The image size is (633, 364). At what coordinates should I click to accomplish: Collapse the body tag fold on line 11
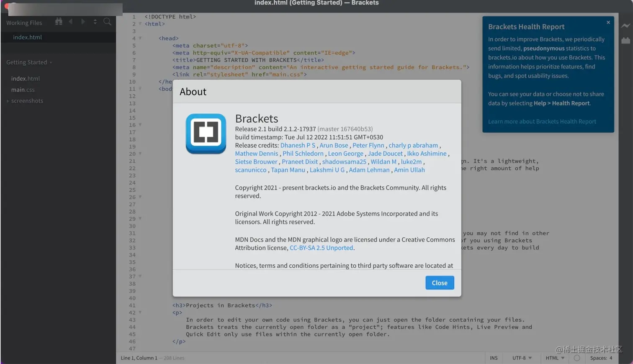140,89
